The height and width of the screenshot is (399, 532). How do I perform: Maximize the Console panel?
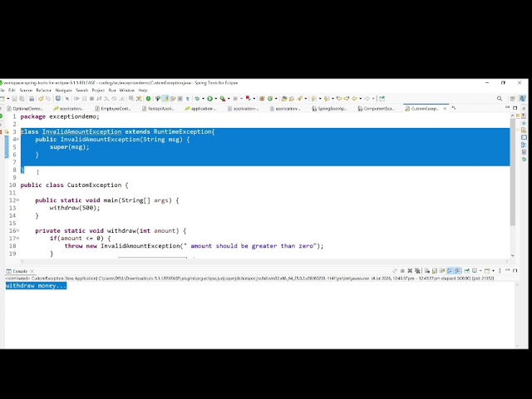pyautogui.click(x=515, y=270)
